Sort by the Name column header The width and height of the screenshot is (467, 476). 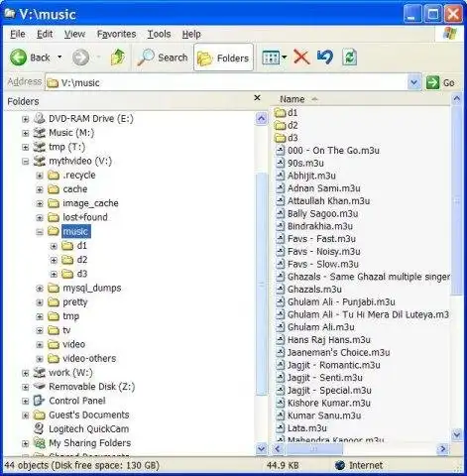292,99
